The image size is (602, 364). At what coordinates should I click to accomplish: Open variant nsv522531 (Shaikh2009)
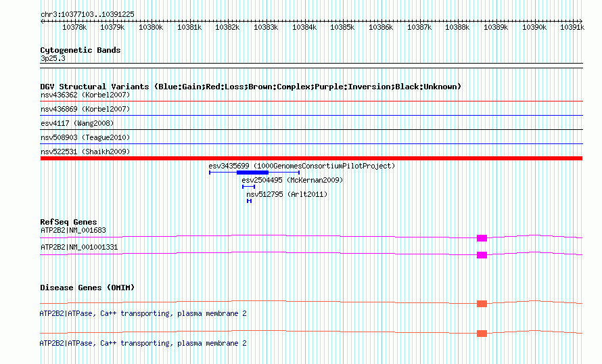pos(85,152)
